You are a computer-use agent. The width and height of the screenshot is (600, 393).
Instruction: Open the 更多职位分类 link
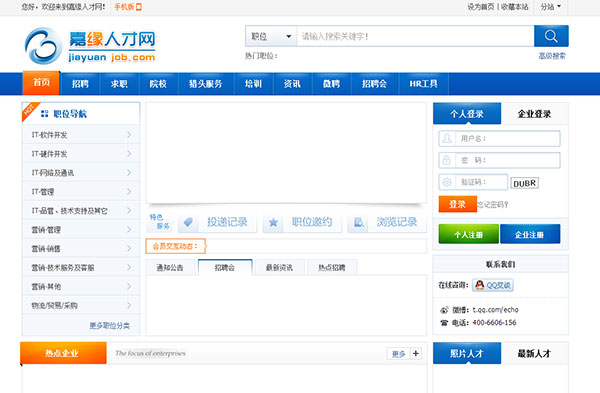point(109,326)
